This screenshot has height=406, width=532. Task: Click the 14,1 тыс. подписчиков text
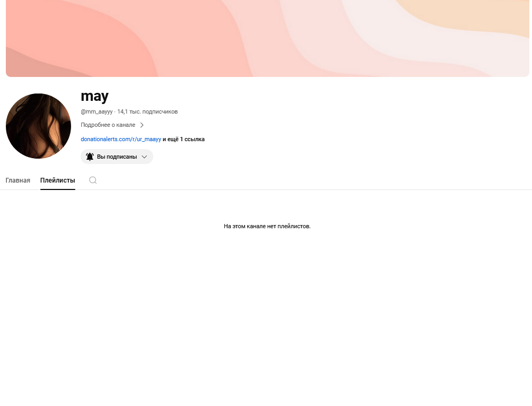147,111
